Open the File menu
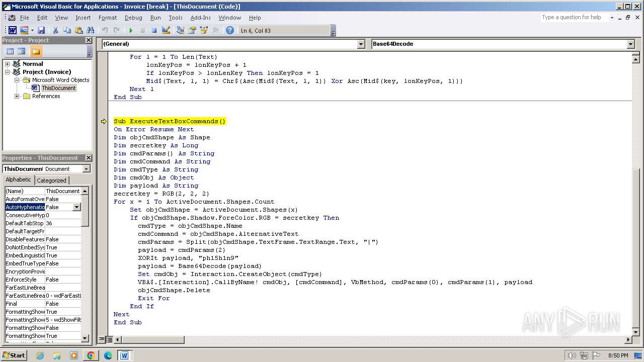Image resolution: width=644 pixels, height=362 pixels. coord(24,18)
